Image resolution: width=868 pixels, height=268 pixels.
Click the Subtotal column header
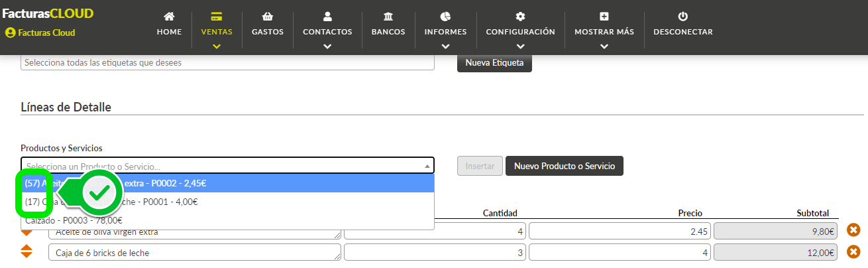click(812, 213)
